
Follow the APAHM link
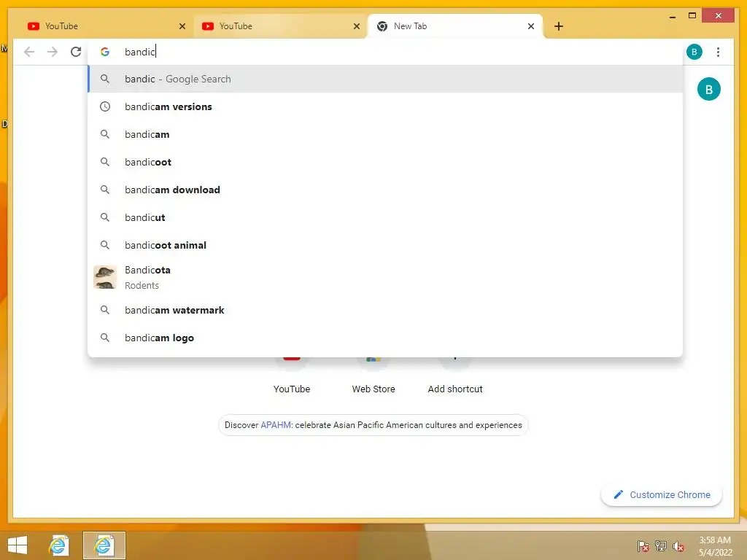[x=276, y=425]
